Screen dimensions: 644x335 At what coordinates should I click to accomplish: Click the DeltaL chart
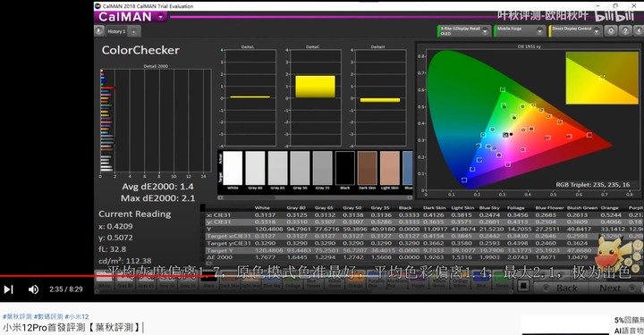pyautogui.click(x=250, y=97)
